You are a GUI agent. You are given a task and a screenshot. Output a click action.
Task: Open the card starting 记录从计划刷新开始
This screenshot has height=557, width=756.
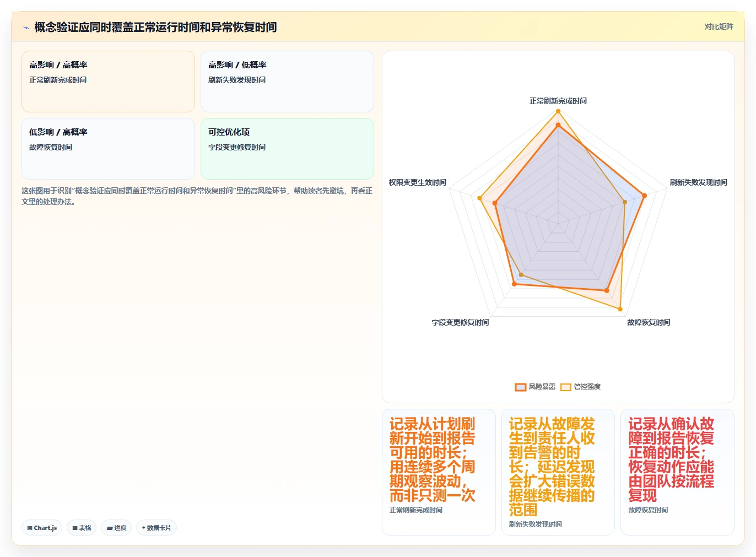click(439, 472)
